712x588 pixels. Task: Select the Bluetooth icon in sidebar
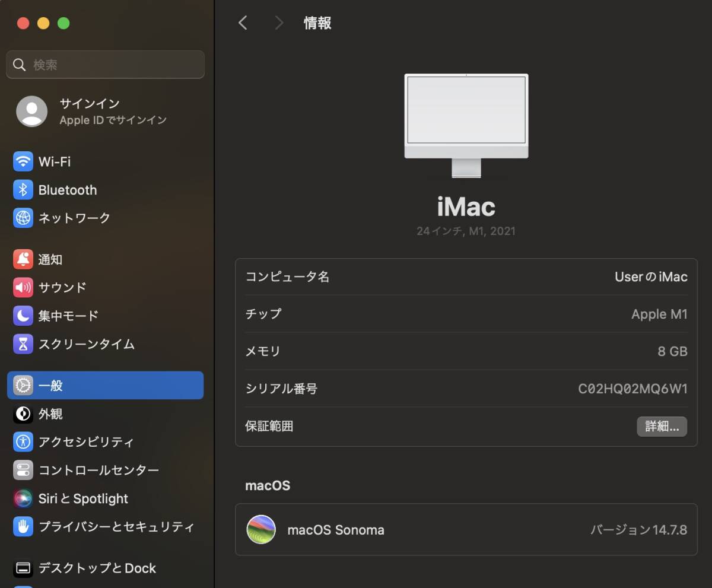(x=23, y=190)
